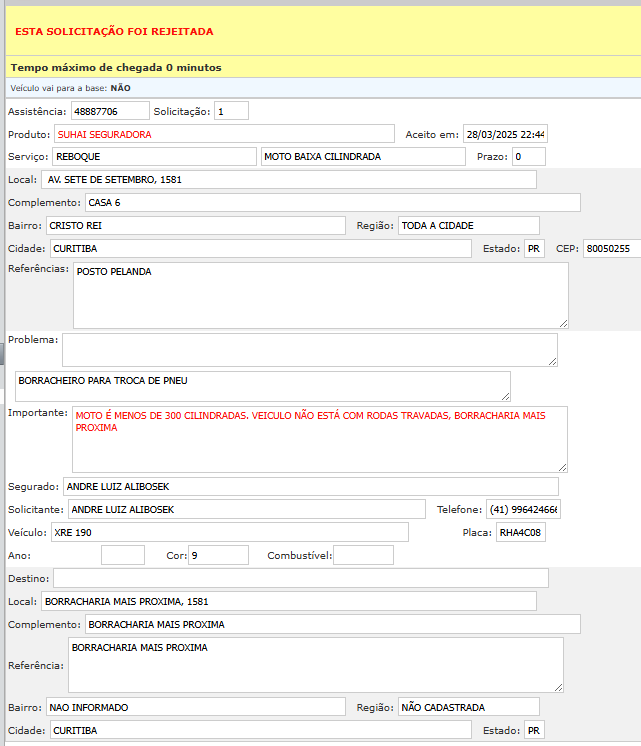The image size is (641, 746).
Task: Click the Placa field showing RHA4C08
Action: [x=520, y=533]
